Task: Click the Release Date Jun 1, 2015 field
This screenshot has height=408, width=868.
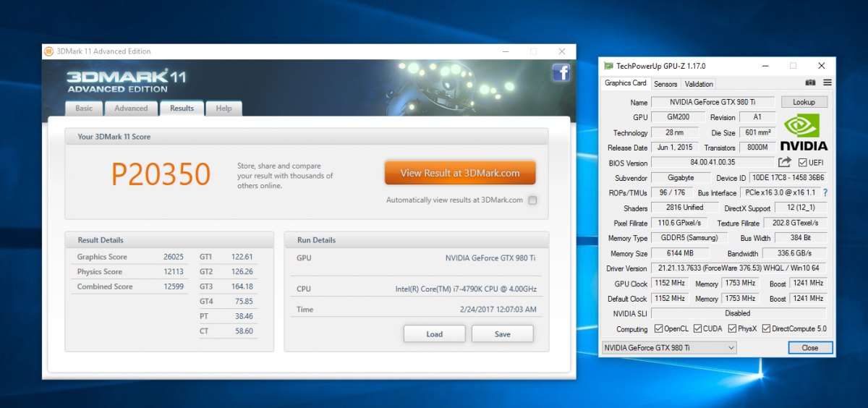Action: tap(673, 148)
